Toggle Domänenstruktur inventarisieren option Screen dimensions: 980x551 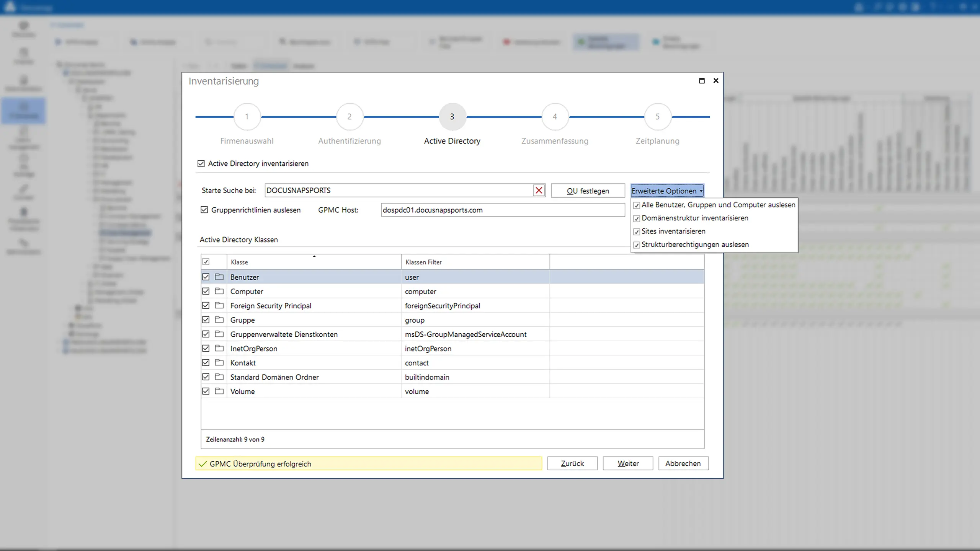(x=637, y=218)
